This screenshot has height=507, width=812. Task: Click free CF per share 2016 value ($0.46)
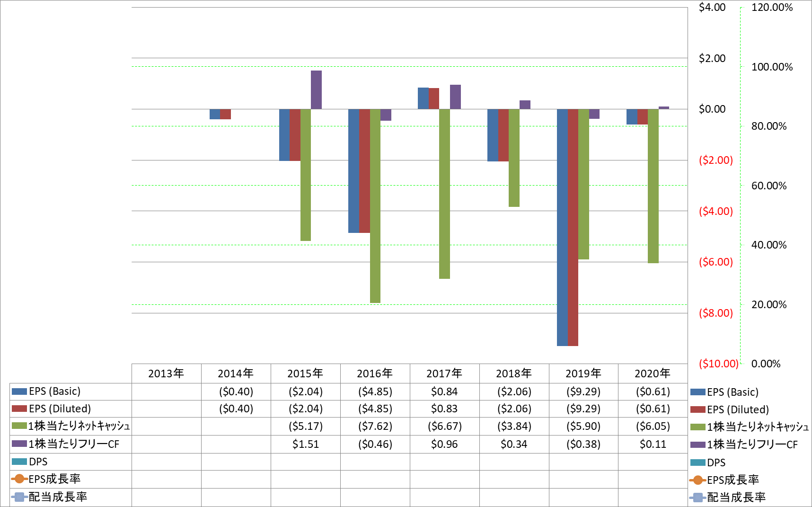coord(375,445)
